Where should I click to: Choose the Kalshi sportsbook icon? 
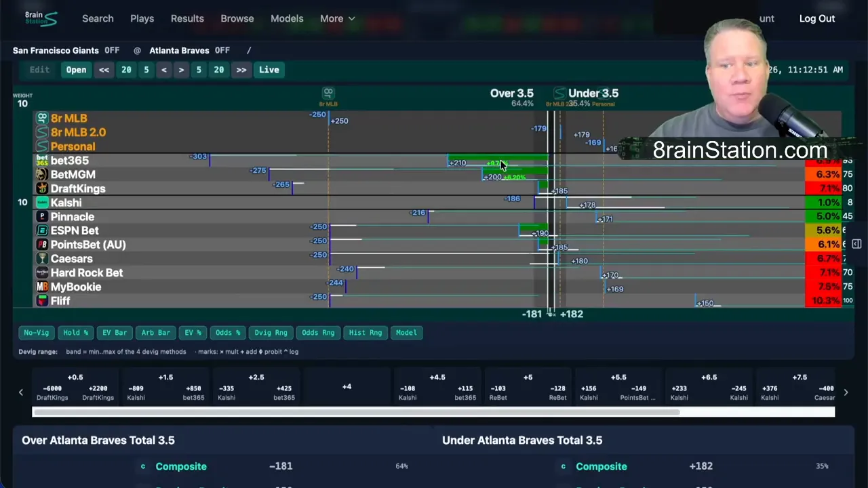pos(42,203)
